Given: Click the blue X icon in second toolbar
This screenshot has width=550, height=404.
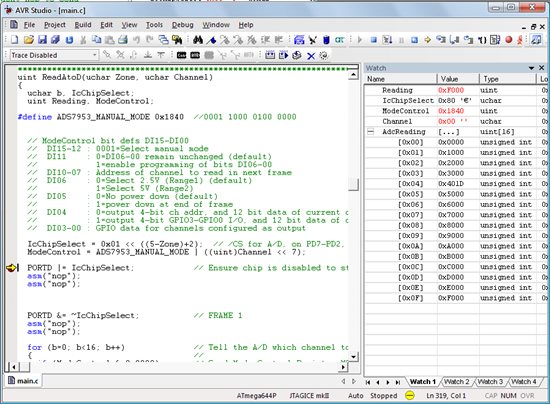Looking at the screenshot, I should coord(311,55).
